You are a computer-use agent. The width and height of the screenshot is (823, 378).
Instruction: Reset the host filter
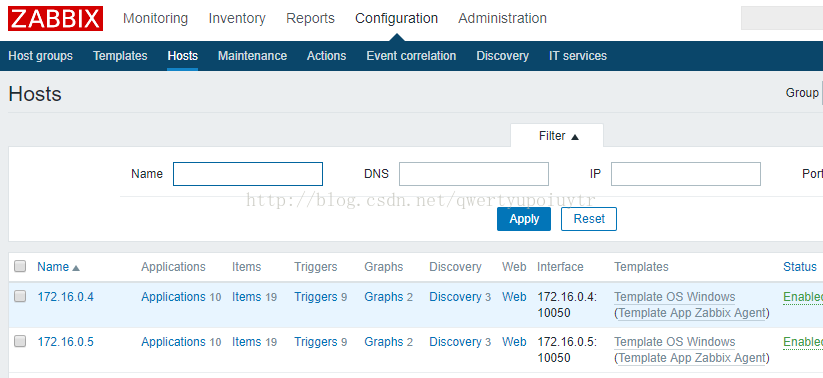pos(589,219)
